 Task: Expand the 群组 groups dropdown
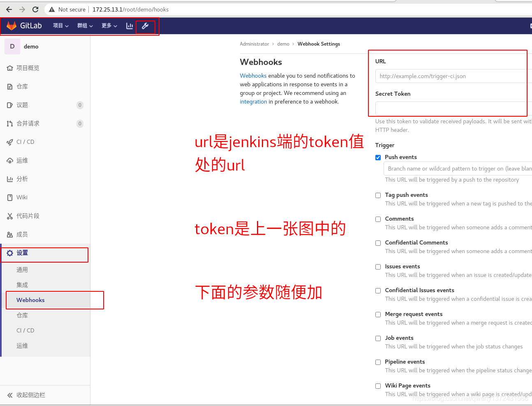(x=85, y=26)
